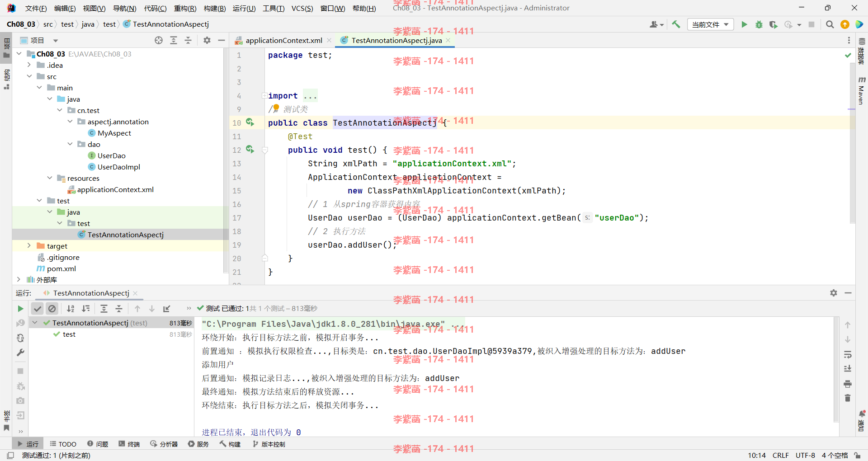Image resolution: width=868 pixels, height=461 pixels.
Task: Stop the running process in top toolbar
Action: point(811,24)
